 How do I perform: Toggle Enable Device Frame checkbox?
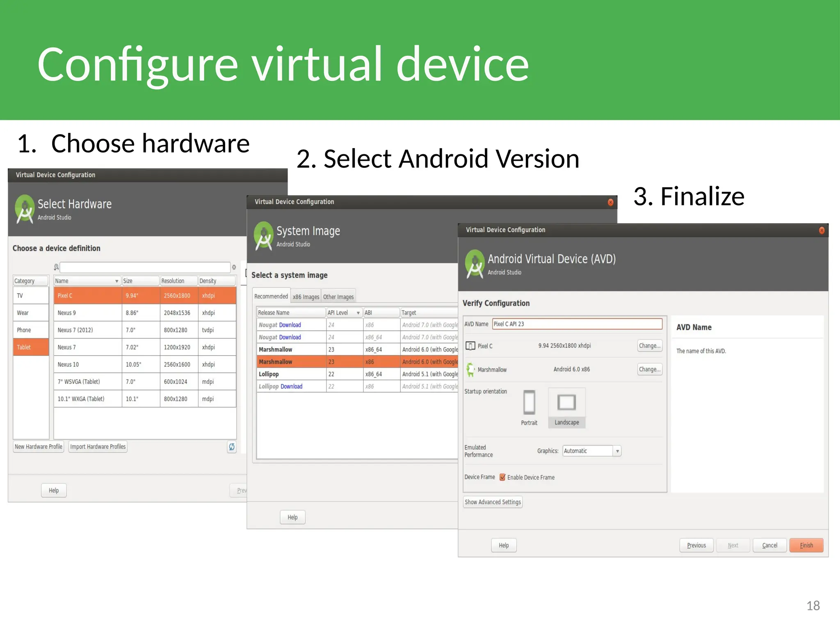coord(502,477)
